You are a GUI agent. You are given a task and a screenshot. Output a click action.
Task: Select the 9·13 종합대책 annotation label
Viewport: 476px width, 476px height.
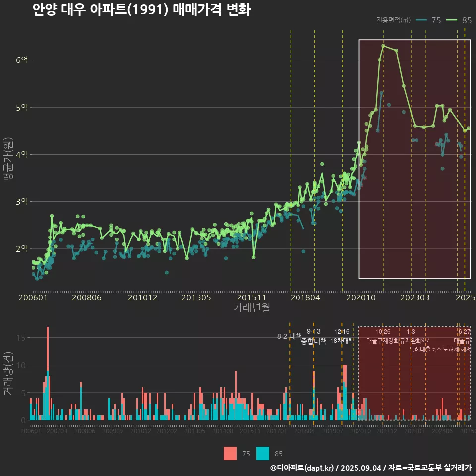coord(313,336)
